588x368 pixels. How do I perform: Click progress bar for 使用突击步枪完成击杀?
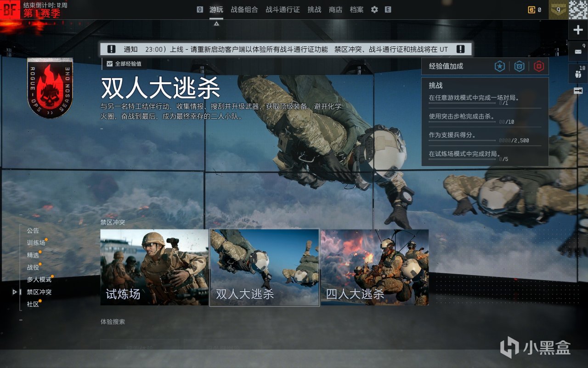coord(462,122)
